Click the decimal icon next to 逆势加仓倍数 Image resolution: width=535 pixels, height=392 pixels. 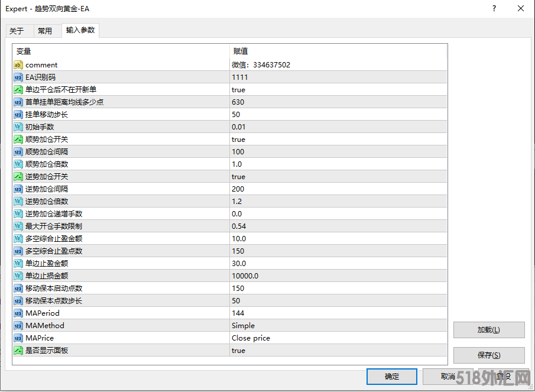pos(18,201)
